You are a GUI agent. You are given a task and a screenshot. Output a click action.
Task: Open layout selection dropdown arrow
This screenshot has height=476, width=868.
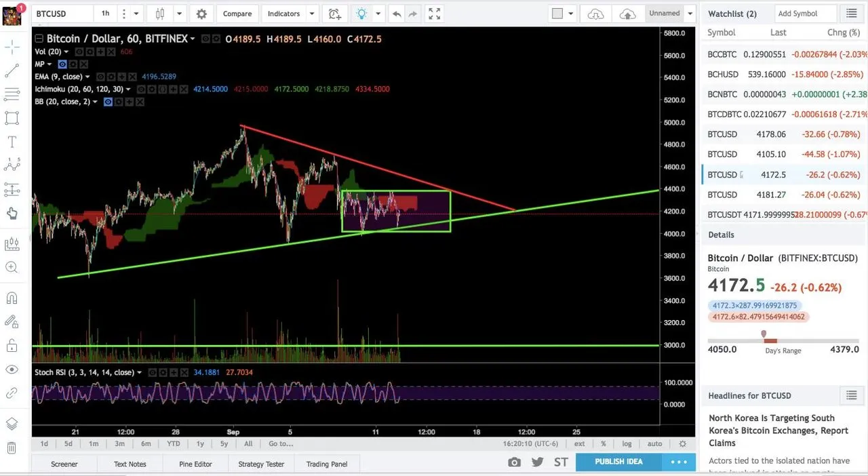pyautogui.click(x=571, y=14)
